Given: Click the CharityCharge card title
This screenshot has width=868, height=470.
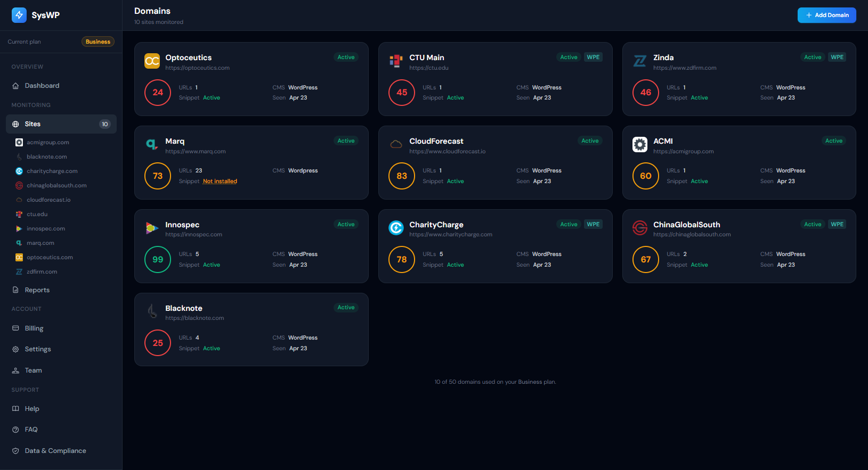Looking at the screenshot, I should coord(436,225).
